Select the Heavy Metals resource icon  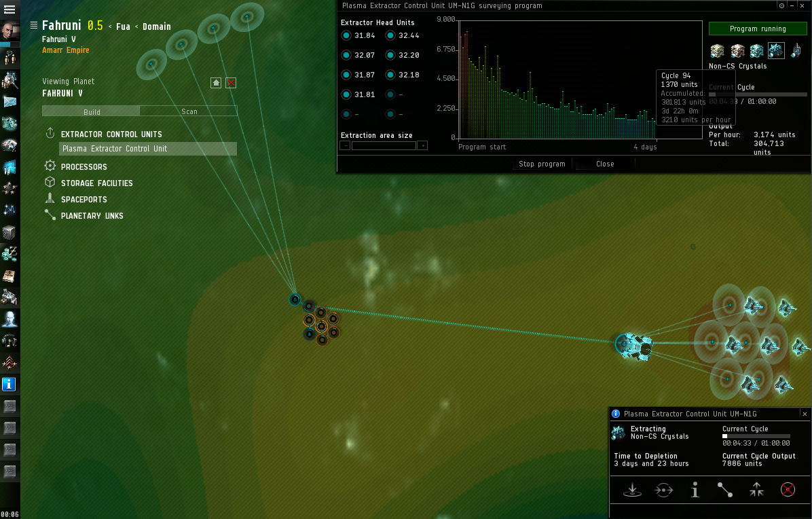click(737, 51)
